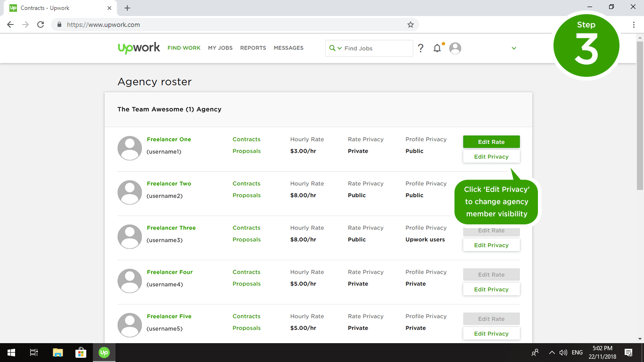Click the Upwork logo
Image resolution: width=644 pixels, height=362 pixels.
point(139,48)
